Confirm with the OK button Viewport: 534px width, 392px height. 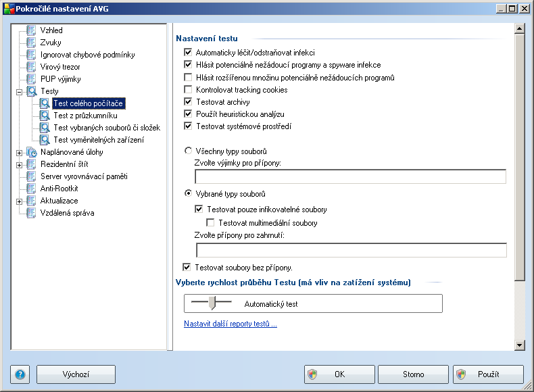[339, 374]
